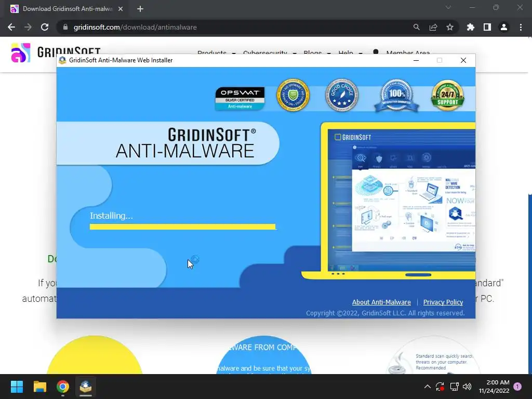Reload the GridinSoft download page
The image size is (532, 399).
pos(45,27)
